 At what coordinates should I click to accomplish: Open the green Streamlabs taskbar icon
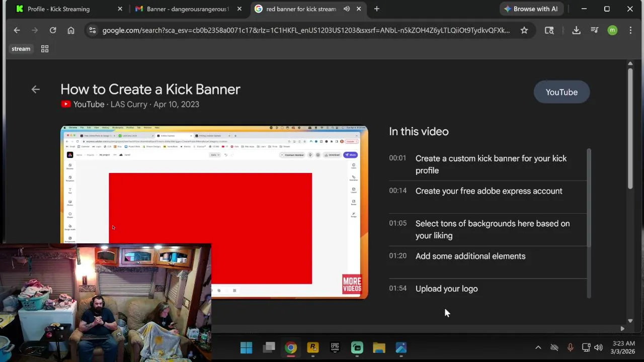coord(357,347)
